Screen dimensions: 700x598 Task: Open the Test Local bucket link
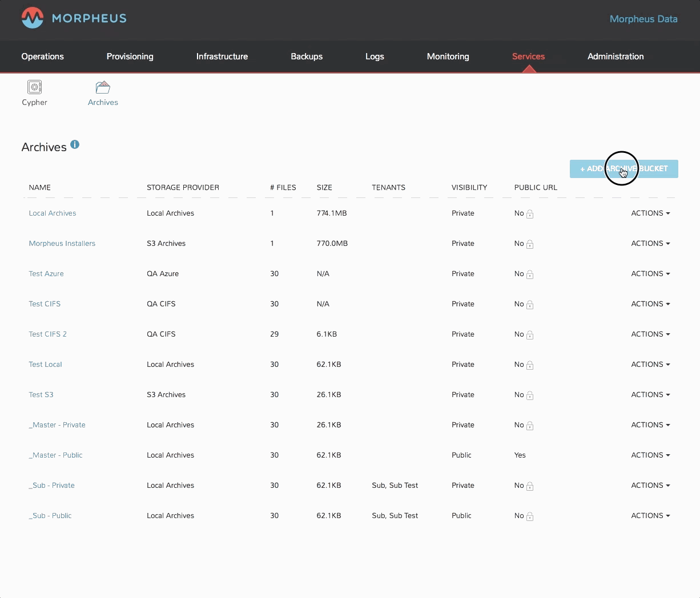(45, 364)
